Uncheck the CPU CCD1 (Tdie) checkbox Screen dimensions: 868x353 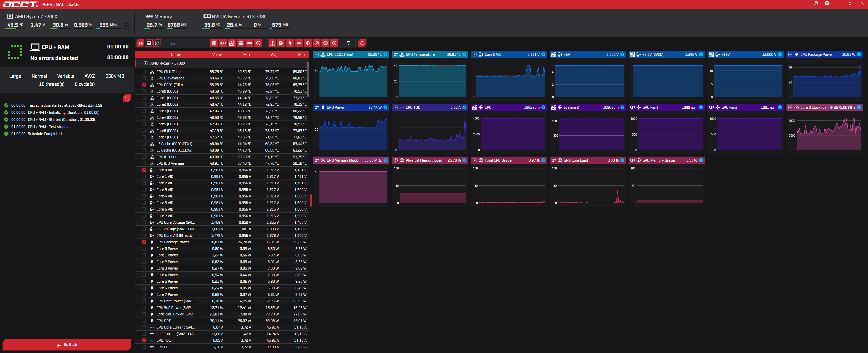coord(144,85)
